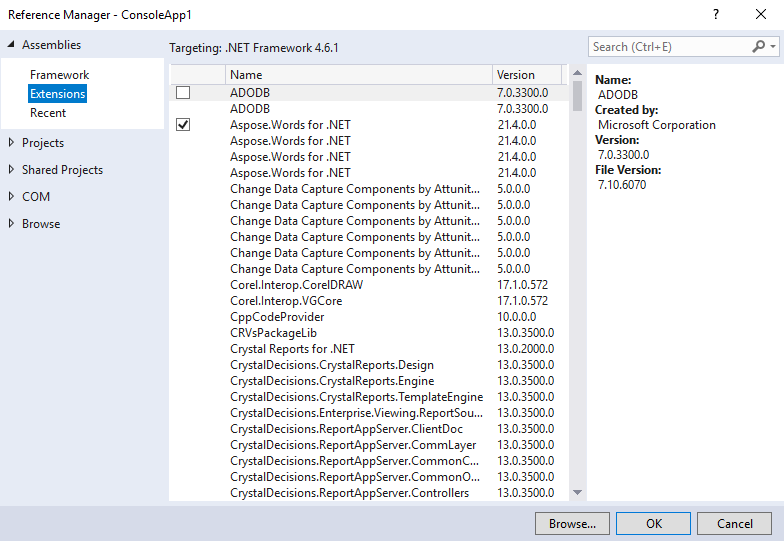Click the list scrollbar up arrow
784x541 pixels.
click(577, 73)
